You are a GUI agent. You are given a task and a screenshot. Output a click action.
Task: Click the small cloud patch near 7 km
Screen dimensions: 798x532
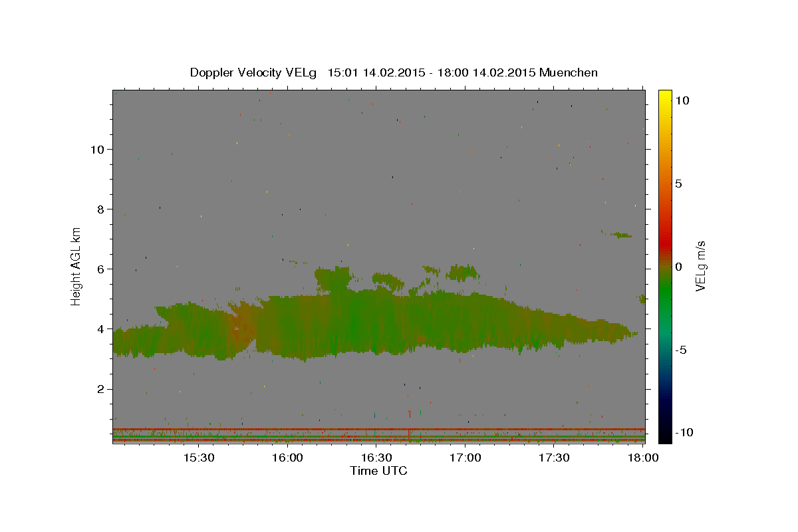coord(620,235)
